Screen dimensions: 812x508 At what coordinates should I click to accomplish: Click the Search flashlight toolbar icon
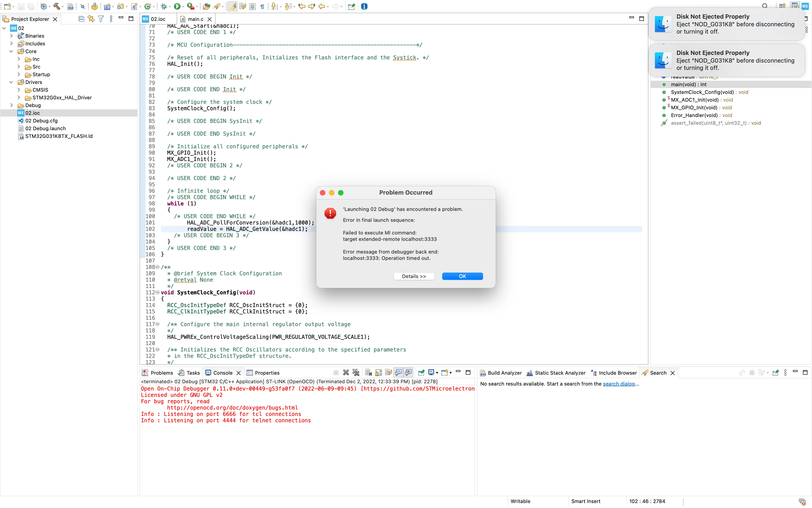[x=217, y=6]
